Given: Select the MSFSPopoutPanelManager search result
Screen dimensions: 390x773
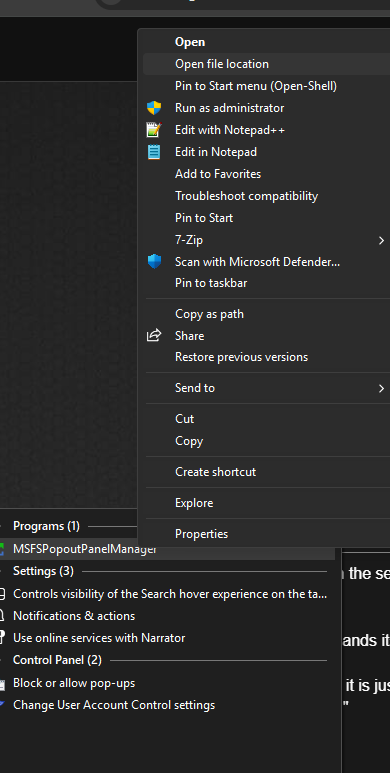Looking at the screenshot, I should click(85, 549).
